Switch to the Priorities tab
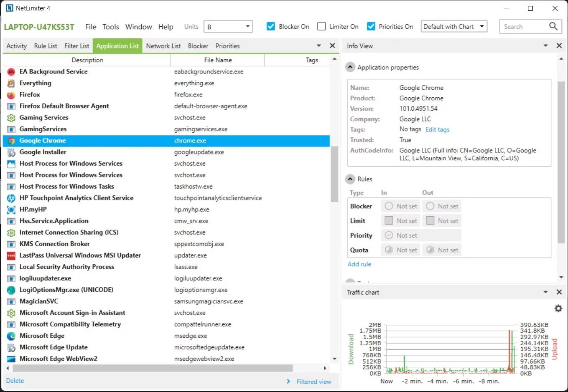This screenshot has width=568, height=392. 228,46
